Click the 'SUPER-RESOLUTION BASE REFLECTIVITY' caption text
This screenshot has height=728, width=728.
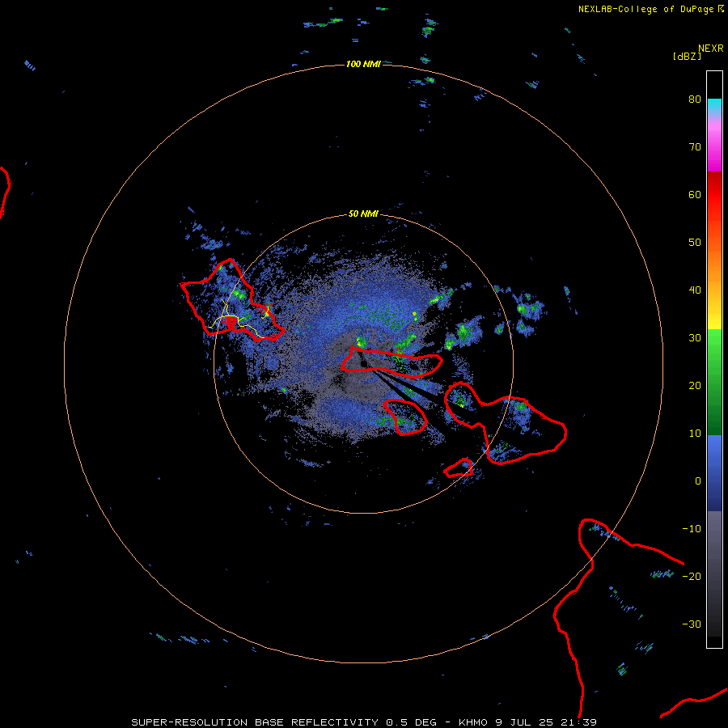coord(255,722)
